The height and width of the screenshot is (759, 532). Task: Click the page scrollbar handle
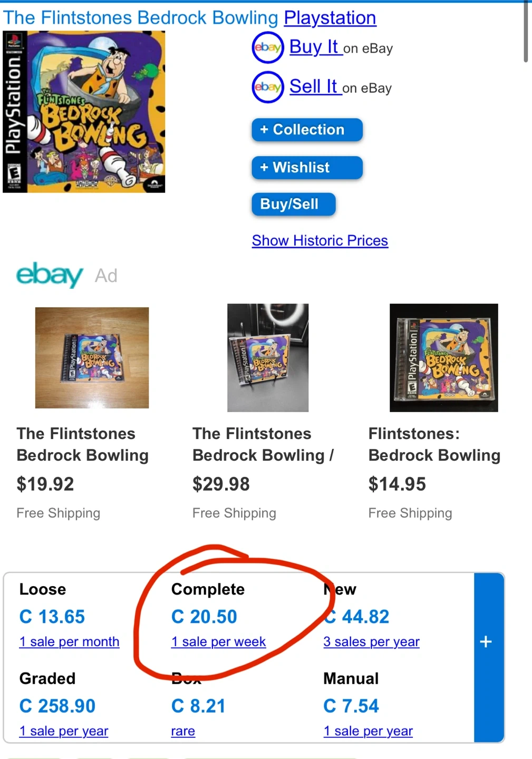point(526,32)
